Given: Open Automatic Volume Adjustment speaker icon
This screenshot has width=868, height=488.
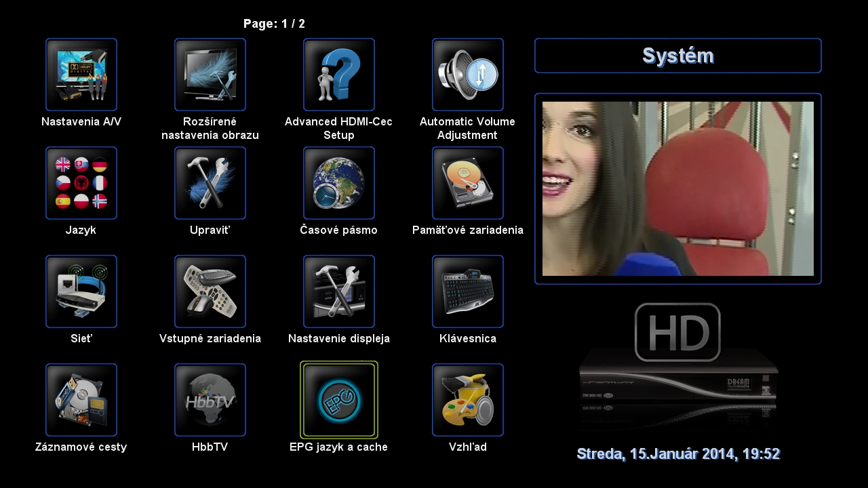Looking at the screenshot, I should coord(468,75).
